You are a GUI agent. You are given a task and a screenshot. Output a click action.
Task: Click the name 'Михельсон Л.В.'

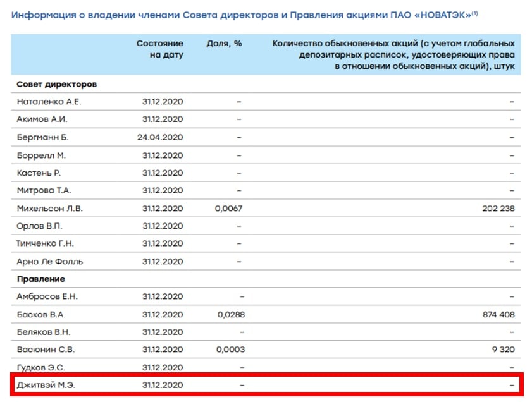click(x=49, y=209)
